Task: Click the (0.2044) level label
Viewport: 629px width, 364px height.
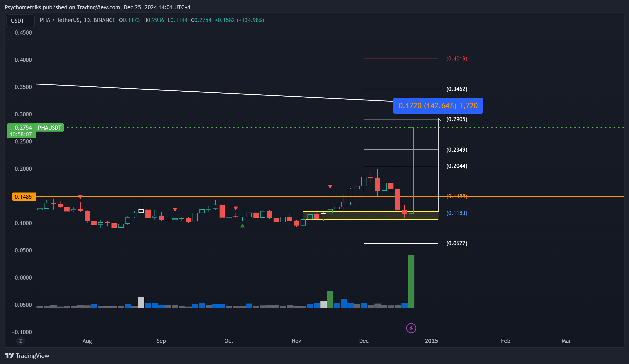Action: click(457, 166)
